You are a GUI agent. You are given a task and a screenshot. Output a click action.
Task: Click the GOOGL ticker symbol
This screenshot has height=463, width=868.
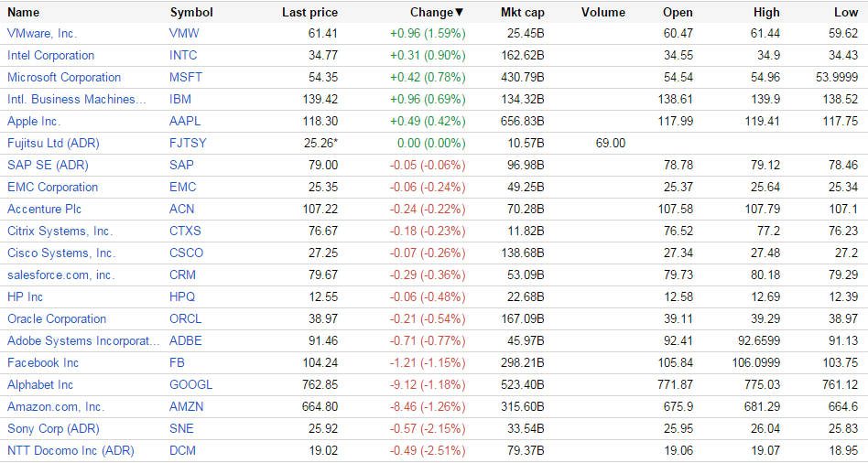[x=190, y=385]
